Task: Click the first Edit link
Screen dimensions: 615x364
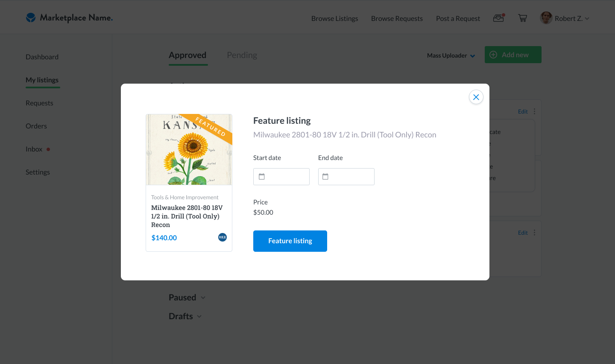Action: click(x=523, y=111)
